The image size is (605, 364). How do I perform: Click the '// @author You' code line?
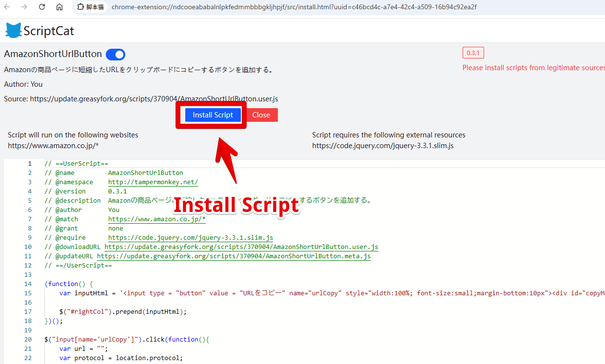[x=82, y=210]
